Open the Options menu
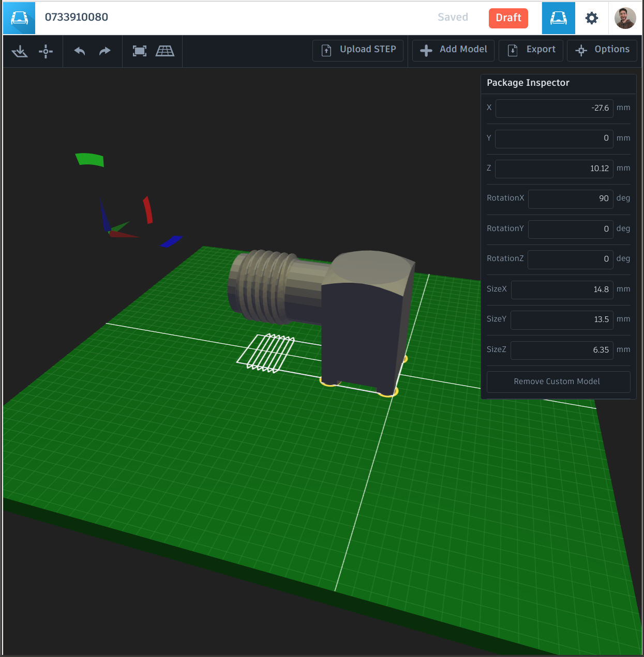644x657 pixels. coord(602,50)
